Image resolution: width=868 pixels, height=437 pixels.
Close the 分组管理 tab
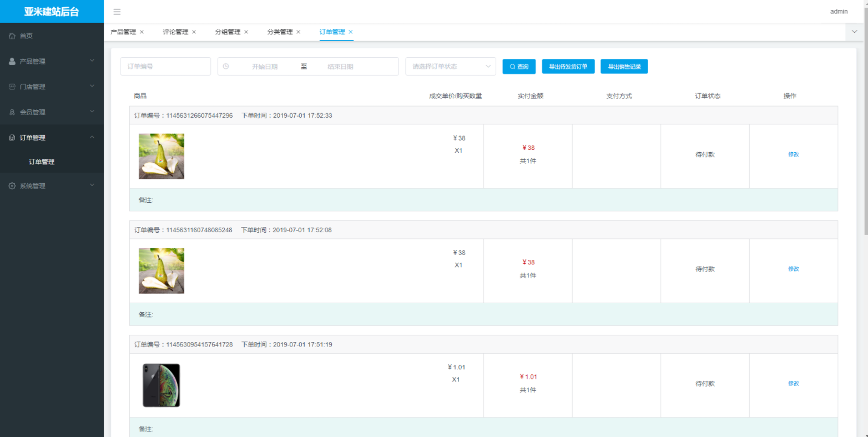[x=246, y=32]
